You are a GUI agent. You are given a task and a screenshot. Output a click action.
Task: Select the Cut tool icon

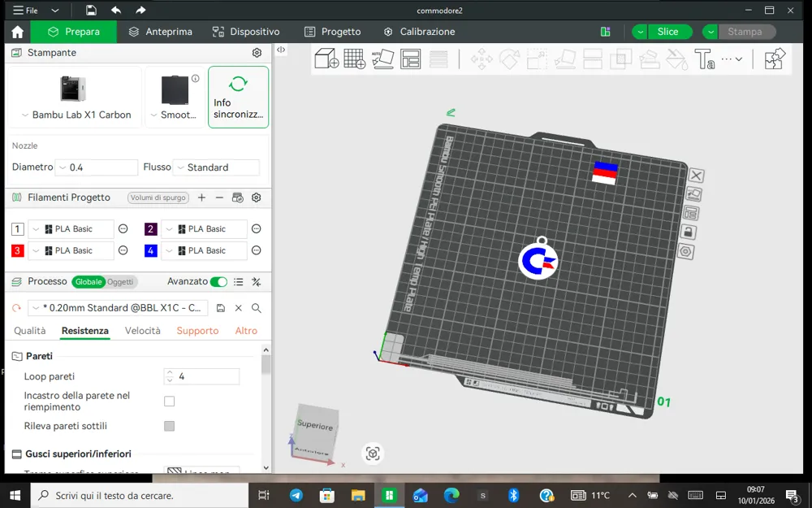tap(593, 59)
